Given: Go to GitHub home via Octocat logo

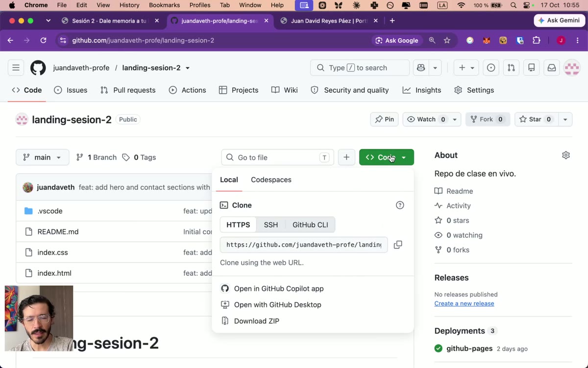Looking at the screenshot, I should coord(38,68).
